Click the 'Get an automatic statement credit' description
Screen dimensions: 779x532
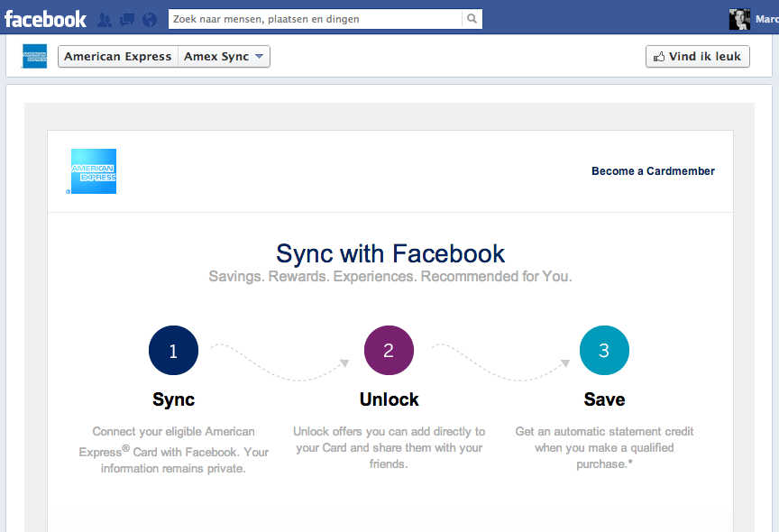click(x=604, y=447)
